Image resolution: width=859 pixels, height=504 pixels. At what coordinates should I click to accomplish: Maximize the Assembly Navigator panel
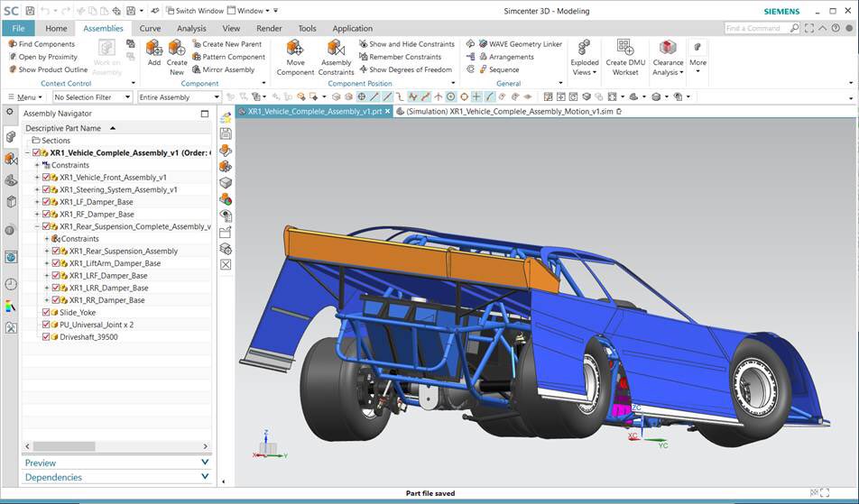pos(204,114)
